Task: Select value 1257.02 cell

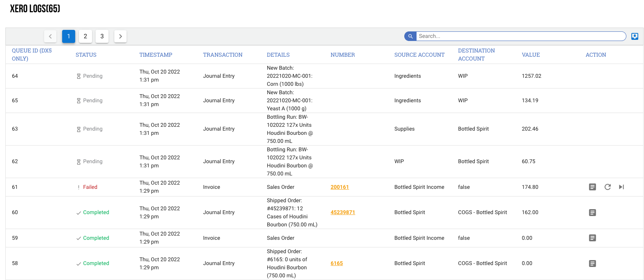Action: point(532,76)
